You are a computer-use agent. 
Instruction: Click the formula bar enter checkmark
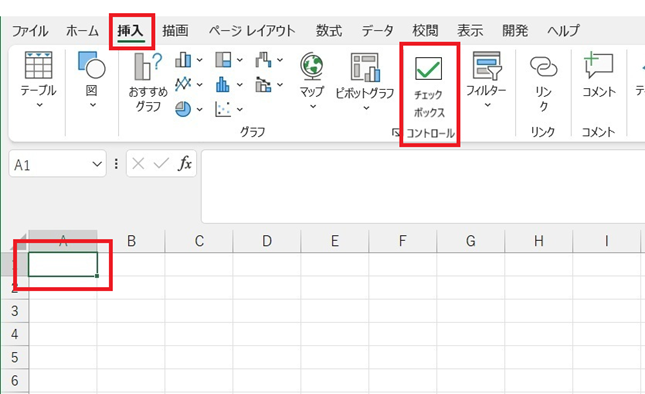tap(161, 164)
